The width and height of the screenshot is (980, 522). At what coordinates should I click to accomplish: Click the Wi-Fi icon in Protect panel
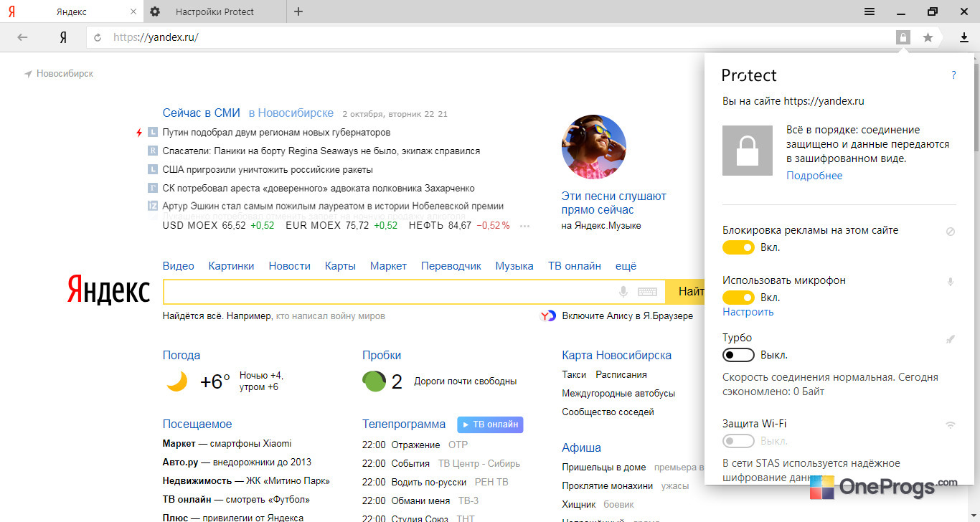pyautogui.click(x=951, y=425)
